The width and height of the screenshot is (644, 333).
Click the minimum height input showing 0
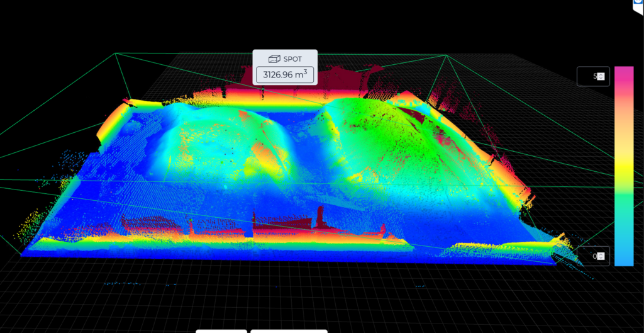(x=589, y=256)
